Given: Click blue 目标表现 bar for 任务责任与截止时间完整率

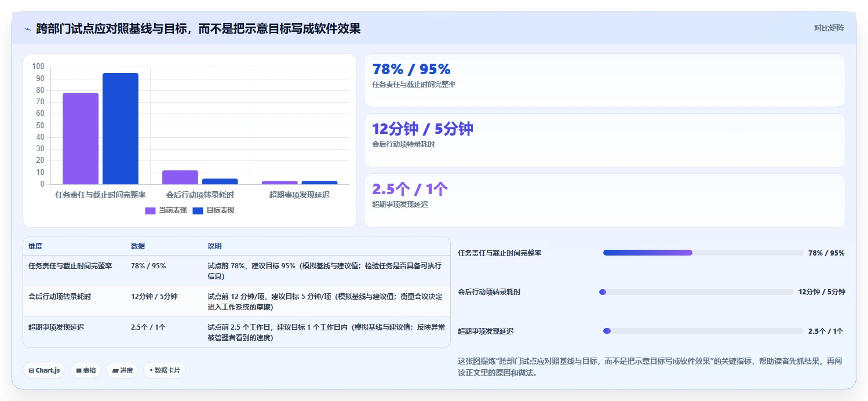Looking at the screenshot, I should [x=121, y=129].
